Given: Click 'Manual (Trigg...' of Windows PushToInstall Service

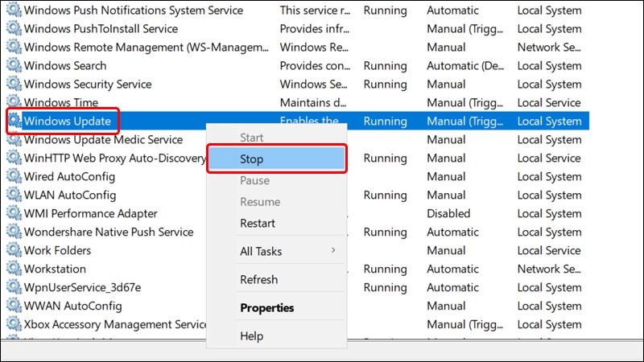Looking at the screenshot, I should pos(465,29).
